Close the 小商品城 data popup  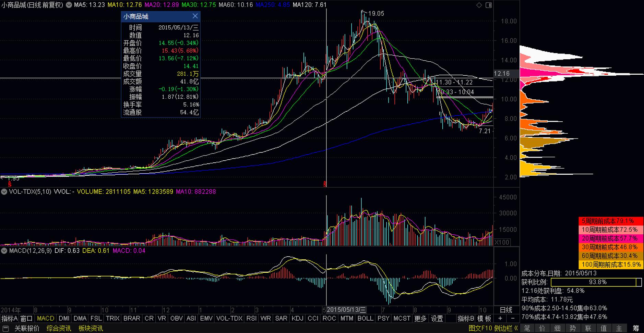[x=195, y=16]
